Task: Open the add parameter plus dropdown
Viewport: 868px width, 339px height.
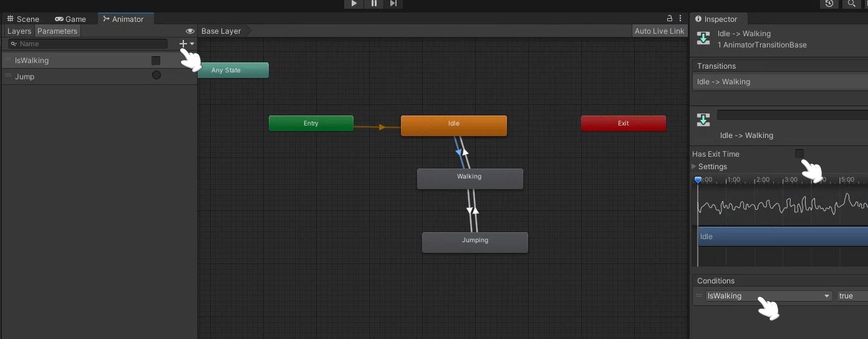Action: point(187,44)
